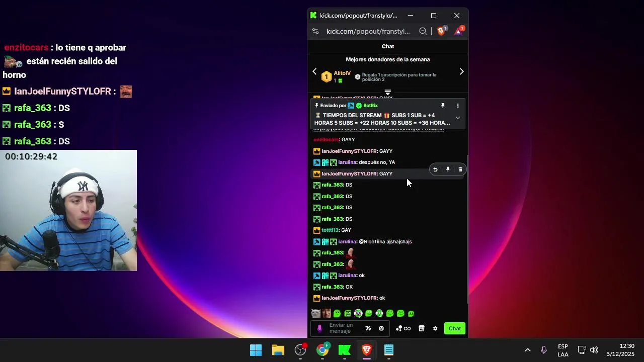Click the 'Chat' header title
This screenshot has width=644, height=362.
point(388,46)
